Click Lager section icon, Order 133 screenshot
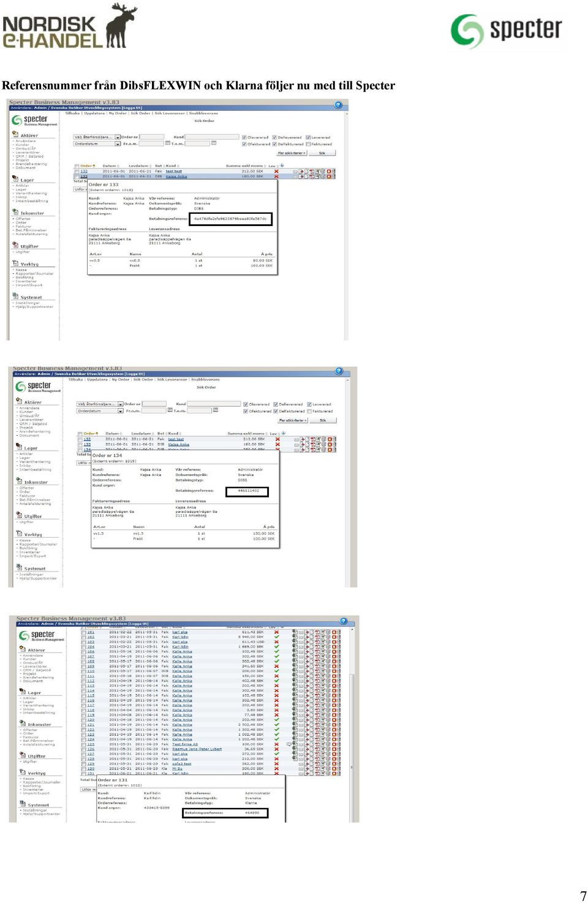This screenshot has height=903, width=588. pos(15,179)
